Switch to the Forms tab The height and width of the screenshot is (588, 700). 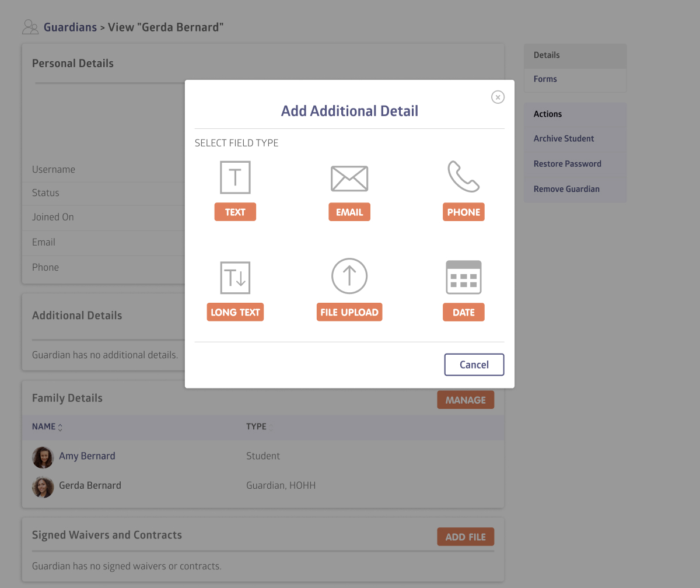(545, 79)
